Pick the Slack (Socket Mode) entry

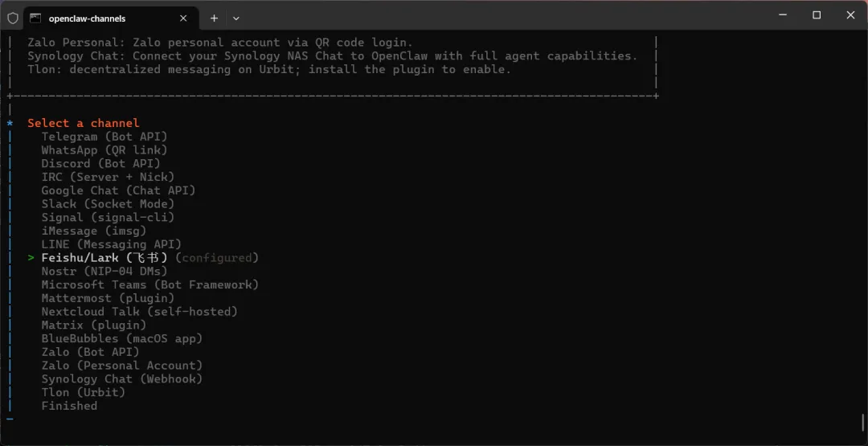coord(108,204)
